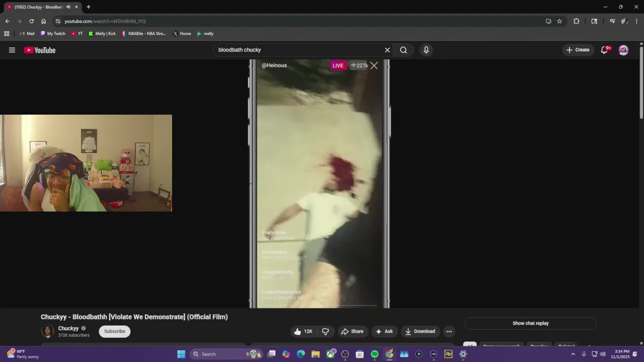This screenshot has height=362, width=644.
Task: Open Microsoft Edge from taskbar
Action: coord(301,354)
